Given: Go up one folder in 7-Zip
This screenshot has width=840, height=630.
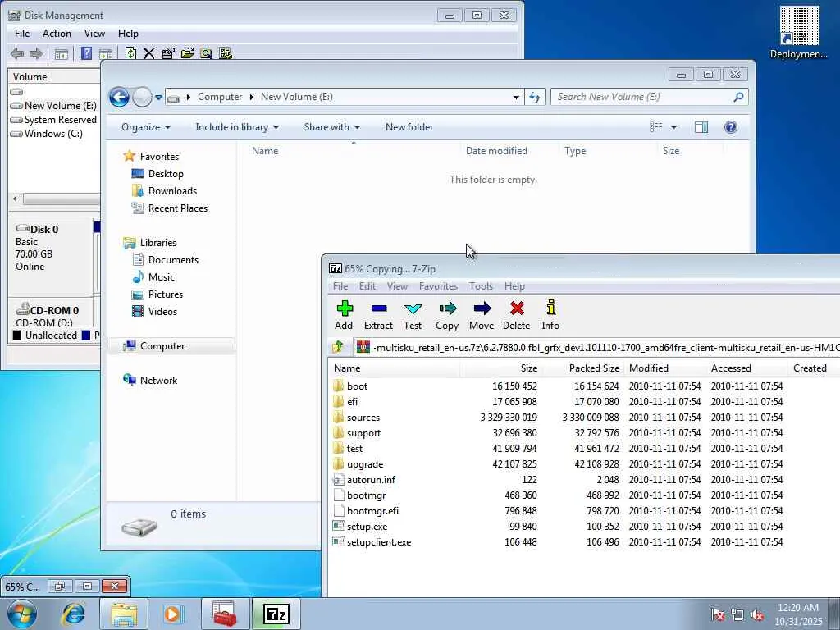Looking at the screenshot, I should (337, 347).
